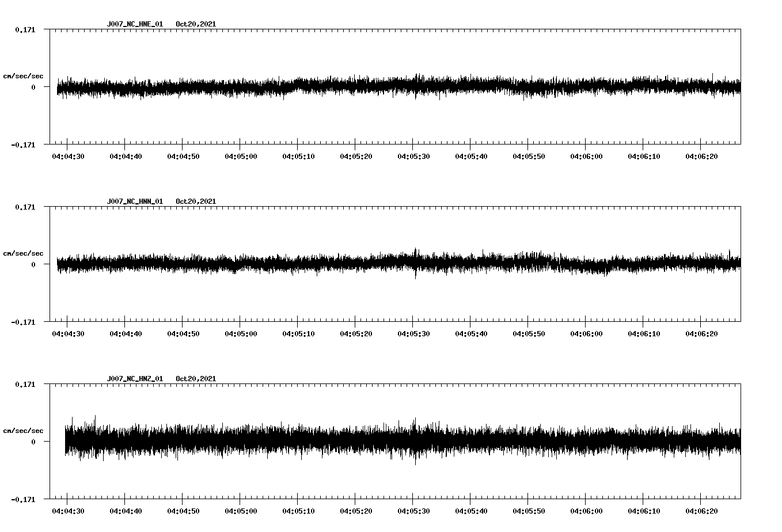Click the 04:05:40 time label under HNN plot
This screenshot has height=532, width=782.
coord(471,333)
